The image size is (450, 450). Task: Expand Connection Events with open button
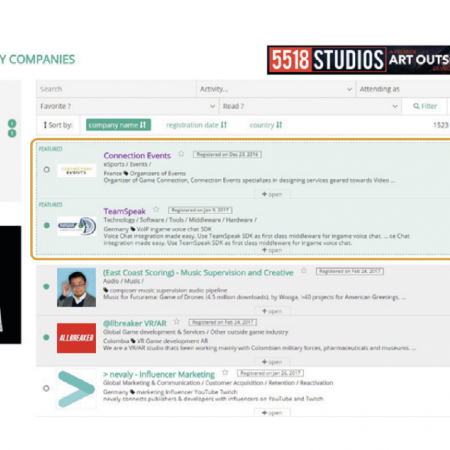[272, 194]
